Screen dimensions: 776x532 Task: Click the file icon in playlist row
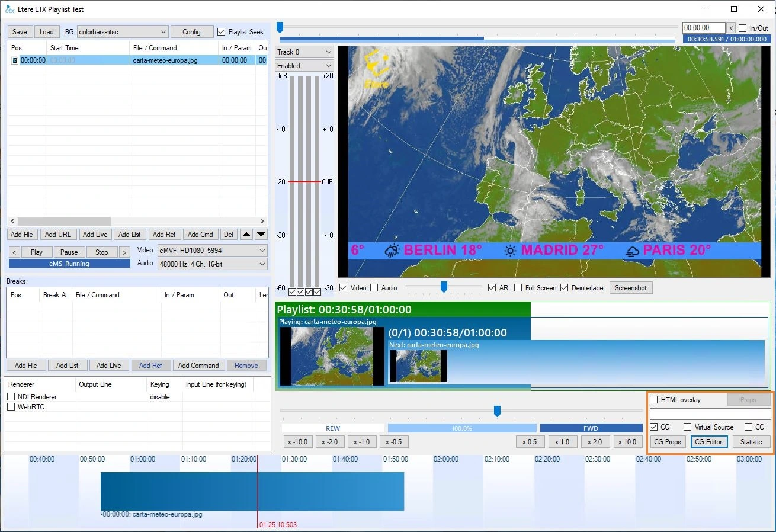coord(15,60)
